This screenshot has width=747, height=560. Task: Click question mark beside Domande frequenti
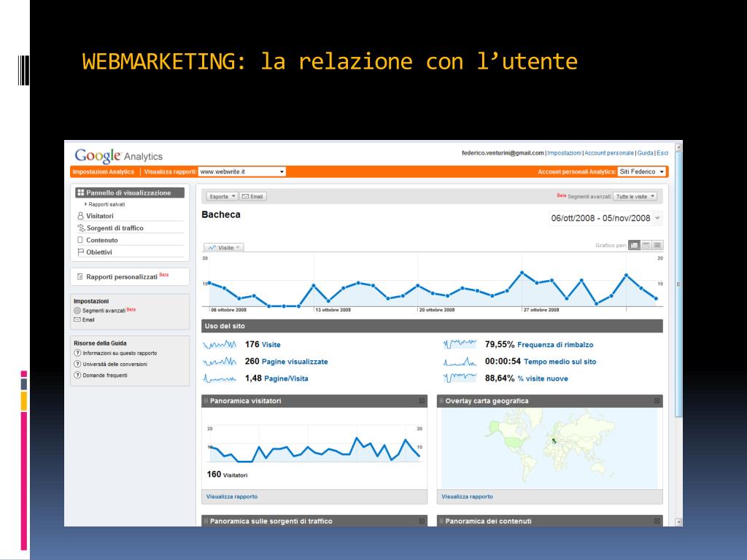[77, 376]
